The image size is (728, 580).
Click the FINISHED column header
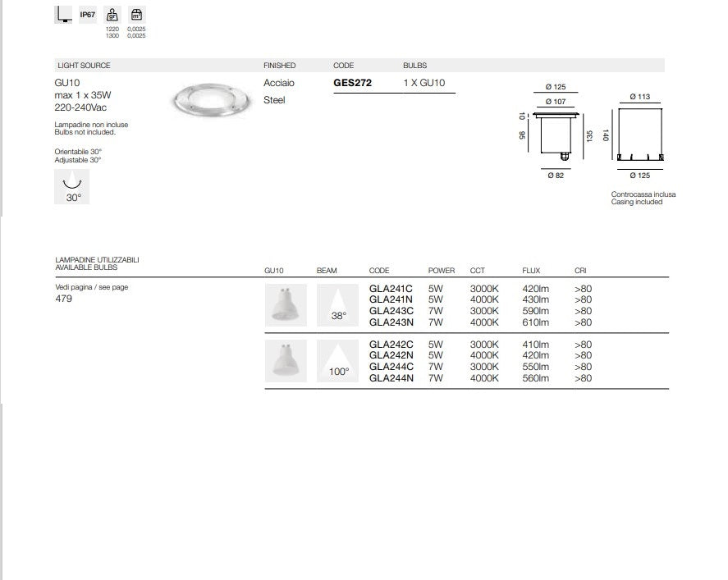point(279,66)
